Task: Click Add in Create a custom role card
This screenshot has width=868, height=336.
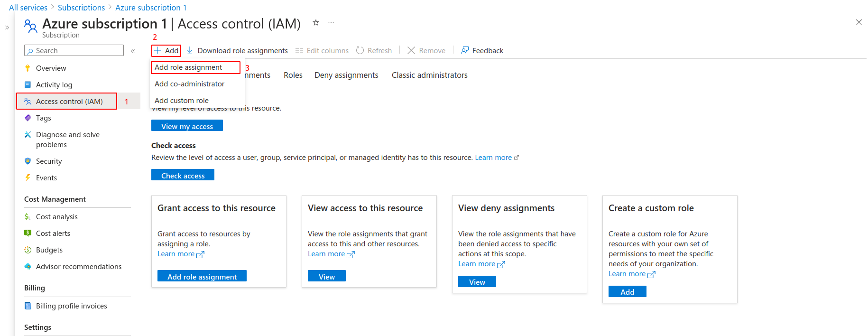Action: pyautogui.click(x=628, y=292)
